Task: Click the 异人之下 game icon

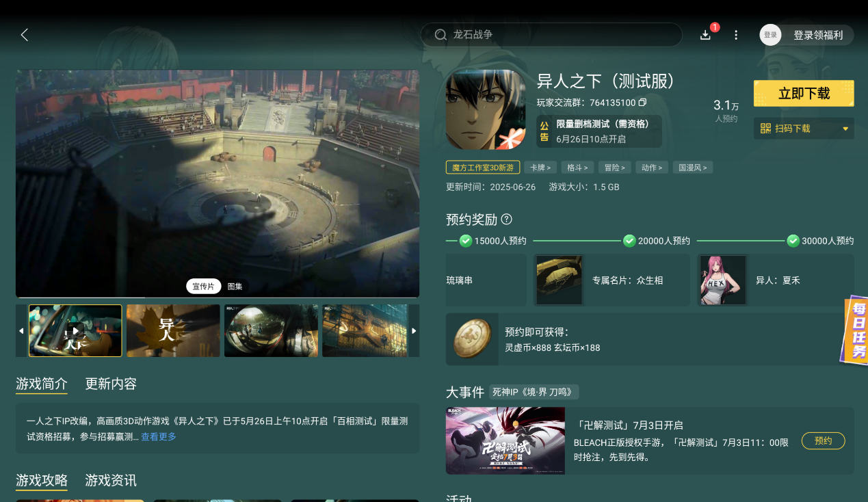Action: (x=486, y=109)
